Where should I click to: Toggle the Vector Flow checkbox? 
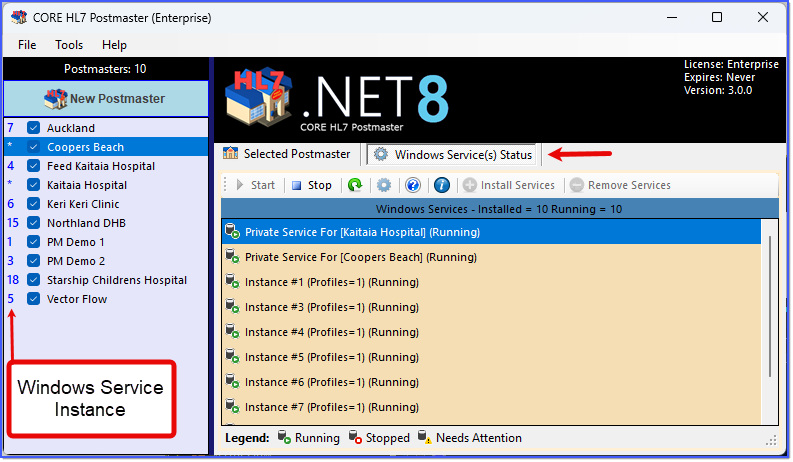[x=33, y=299]
